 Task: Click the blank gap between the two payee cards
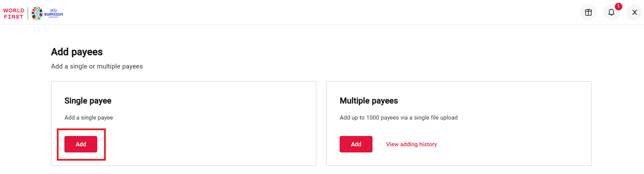click(321, 123)
